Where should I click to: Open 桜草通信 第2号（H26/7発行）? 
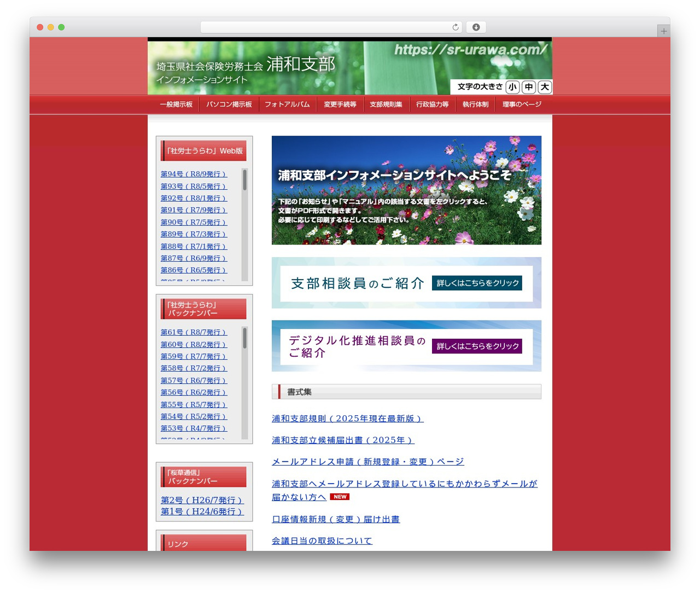tap(202, 500)
